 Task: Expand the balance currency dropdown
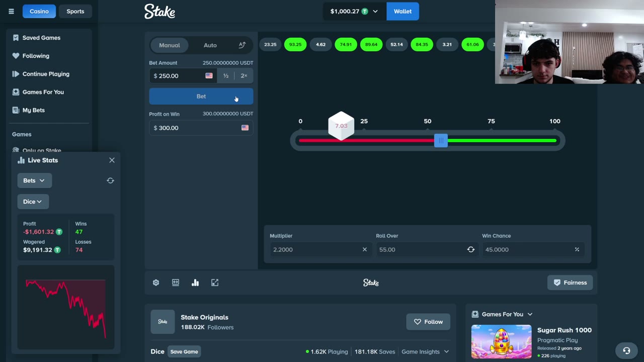click(375, 12)
